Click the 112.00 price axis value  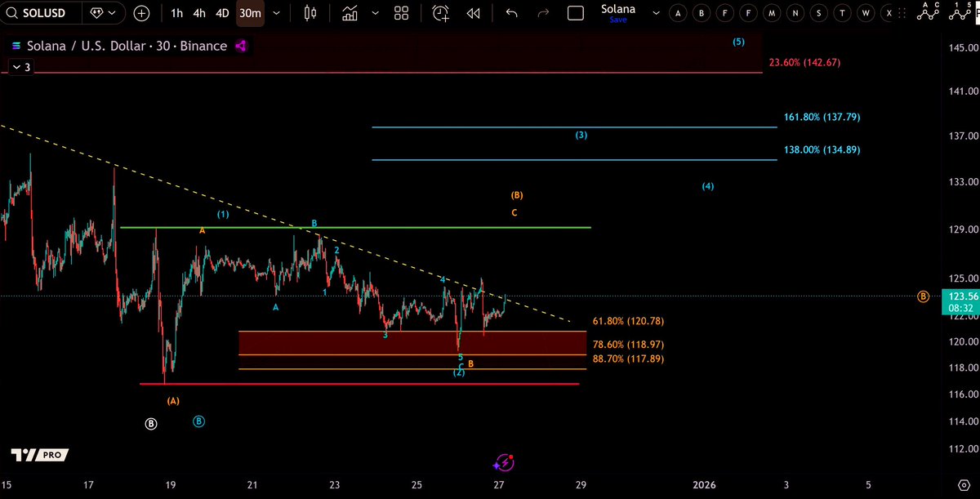click(964, 450)
